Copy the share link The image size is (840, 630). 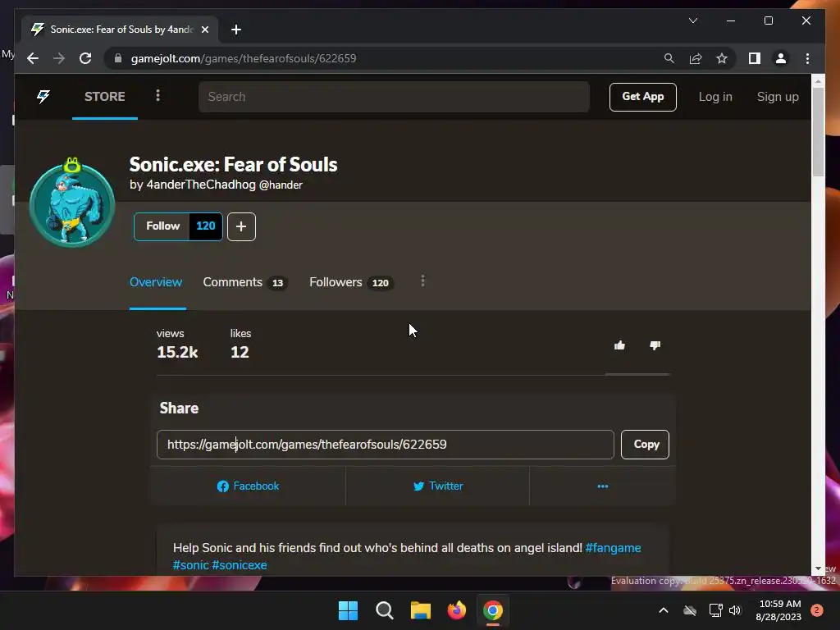645,444
